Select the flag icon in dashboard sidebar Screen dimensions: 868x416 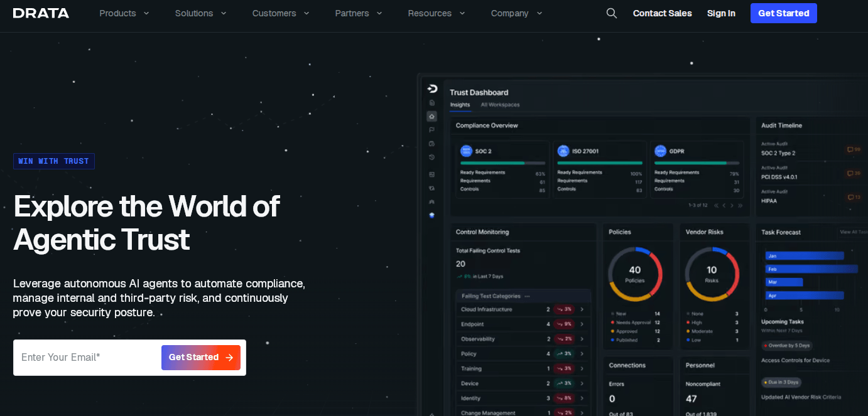click(431, 130)
